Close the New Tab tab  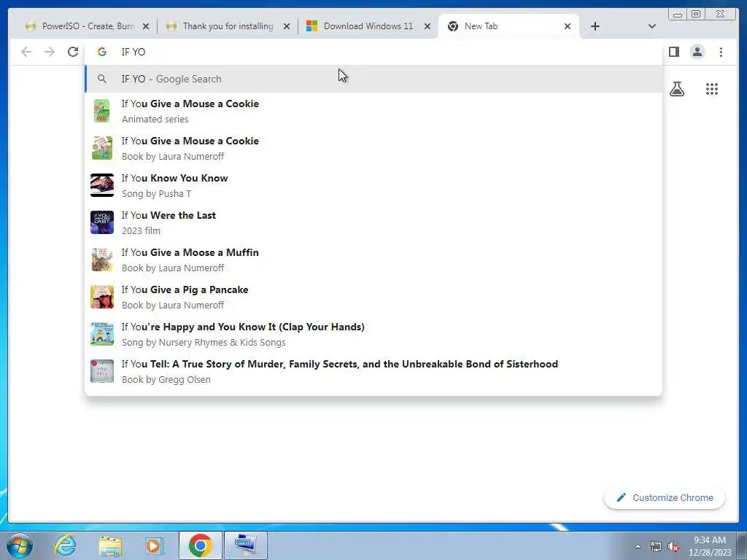pyautogui.click(x=568, y=26)
